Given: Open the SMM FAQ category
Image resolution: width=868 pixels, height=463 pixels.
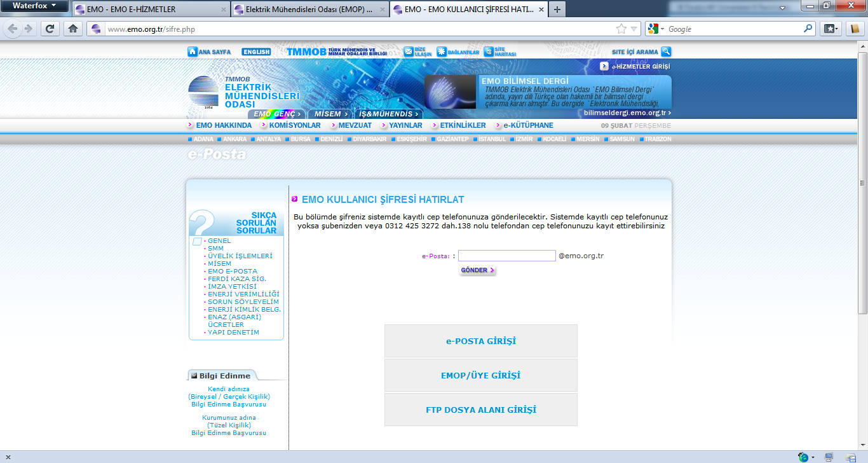Looking at the screenshot, I should [215, 249].
